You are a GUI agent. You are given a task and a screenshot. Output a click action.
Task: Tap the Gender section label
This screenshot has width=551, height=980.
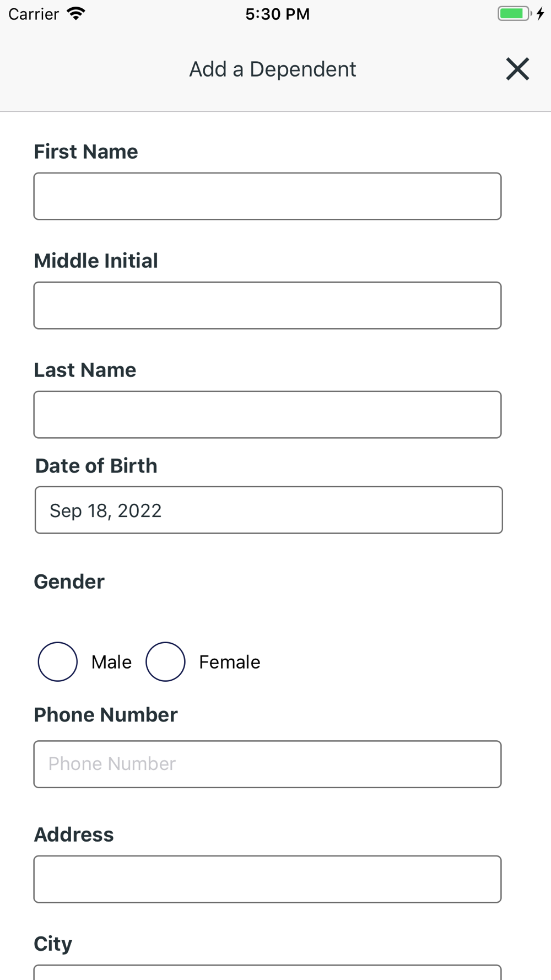point(69,581)
